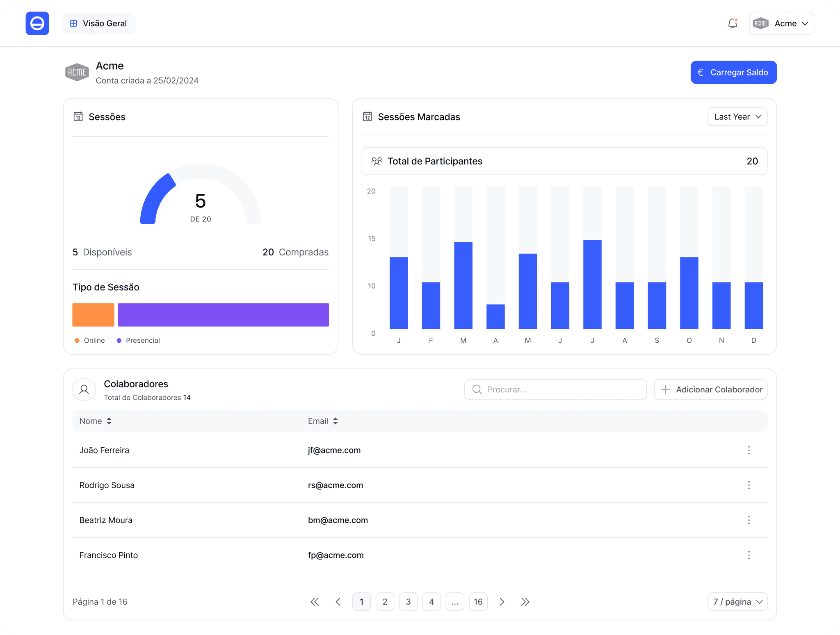Click the pagination ellipsis button

[x=455, y=602]
